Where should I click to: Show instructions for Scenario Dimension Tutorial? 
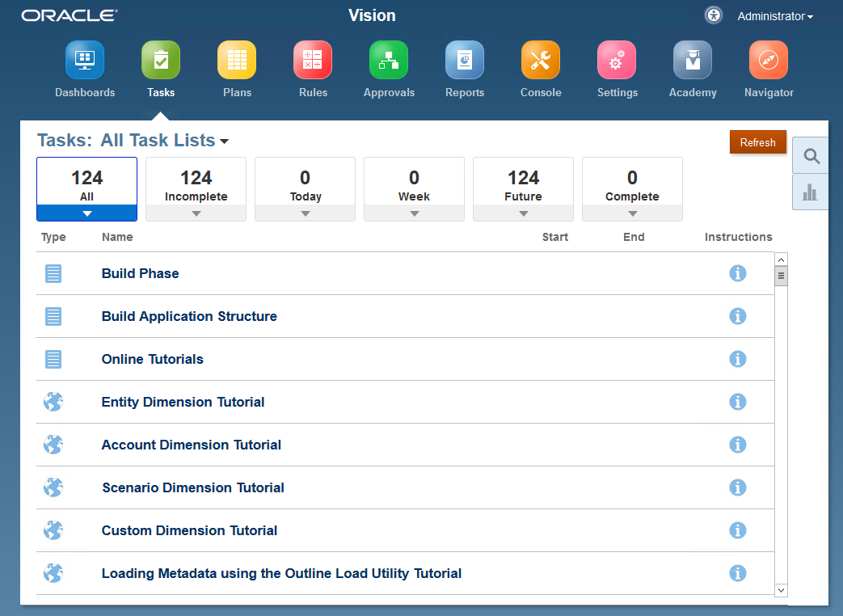point(738,487)
